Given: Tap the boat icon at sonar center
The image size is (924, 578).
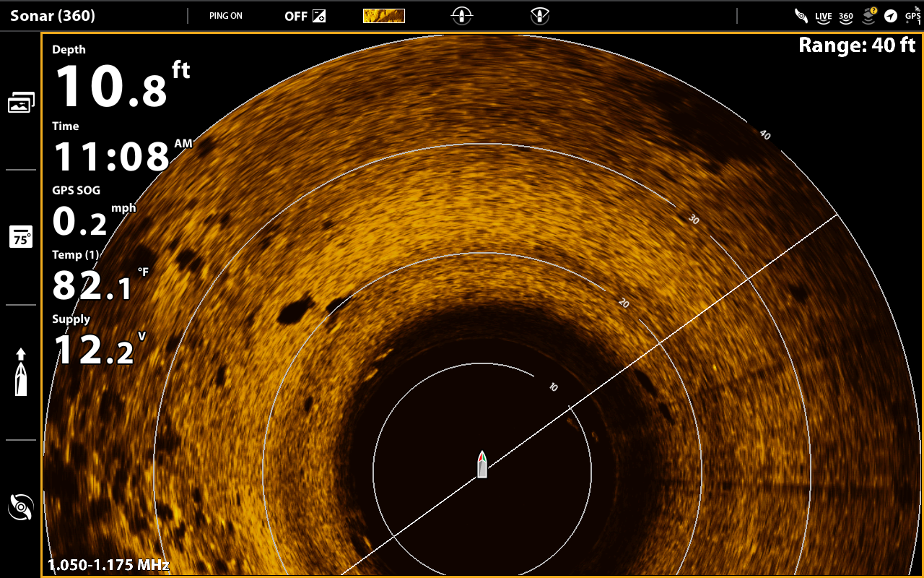Looking at the screenshot, I should pos(482,465).
